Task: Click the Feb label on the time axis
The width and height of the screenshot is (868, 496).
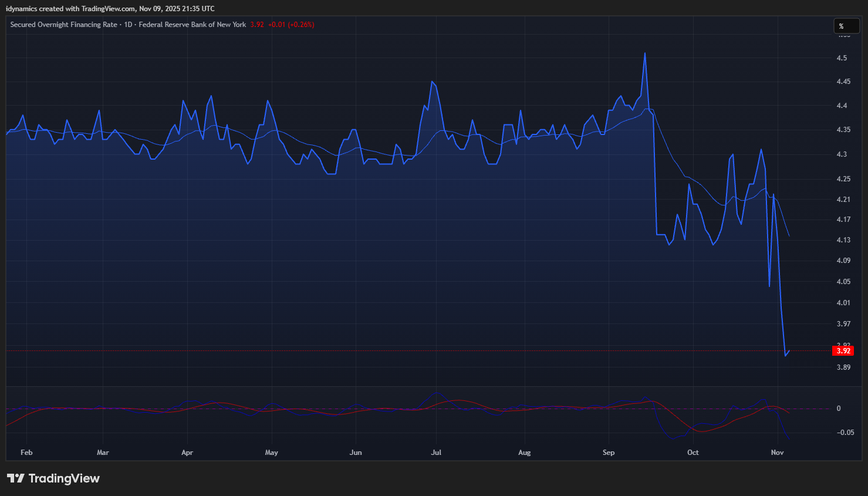Action: click(26, 453)
